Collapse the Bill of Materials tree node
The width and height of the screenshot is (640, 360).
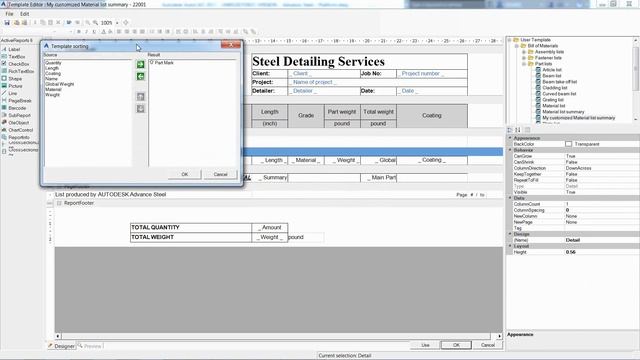coord(517,46)
